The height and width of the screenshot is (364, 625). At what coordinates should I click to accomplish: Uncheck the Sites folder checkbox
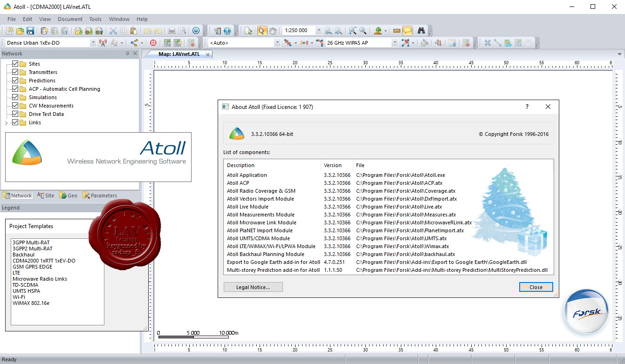click(x=15, y=63)
